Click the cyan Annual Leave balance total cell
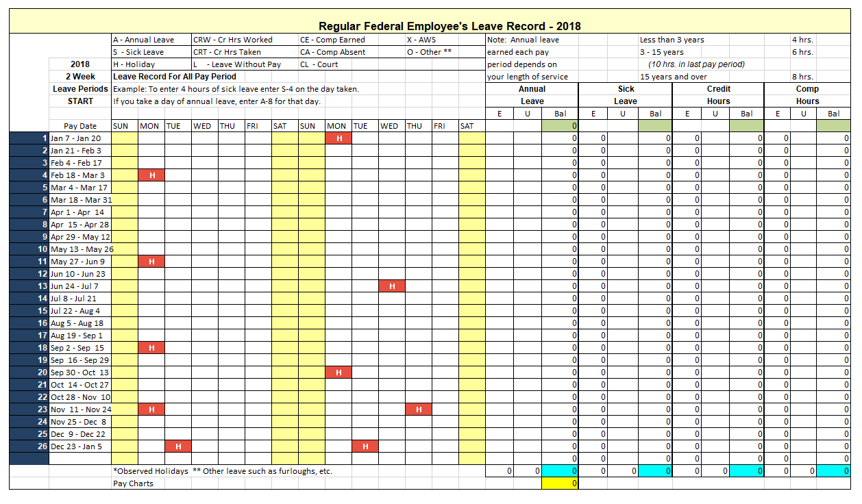This screenshot has width=862, height=504. [x=560, y=471]
